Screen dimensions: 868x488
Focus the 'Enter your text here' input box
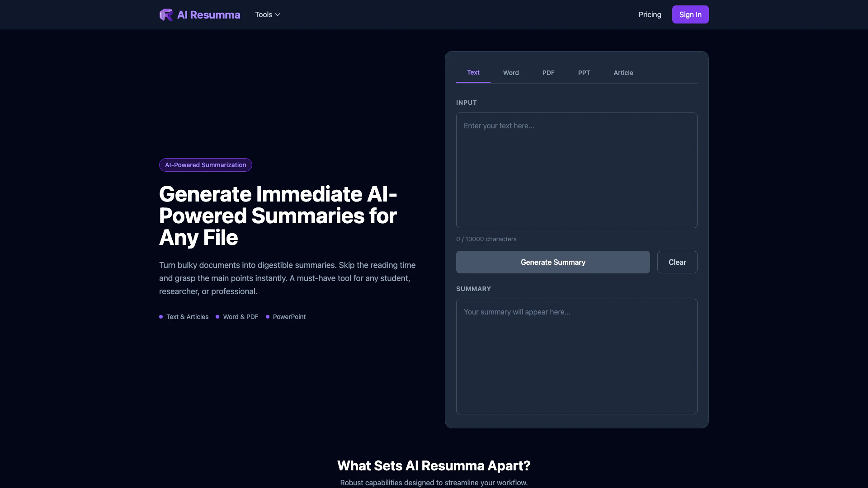click(x=576, y=170)
